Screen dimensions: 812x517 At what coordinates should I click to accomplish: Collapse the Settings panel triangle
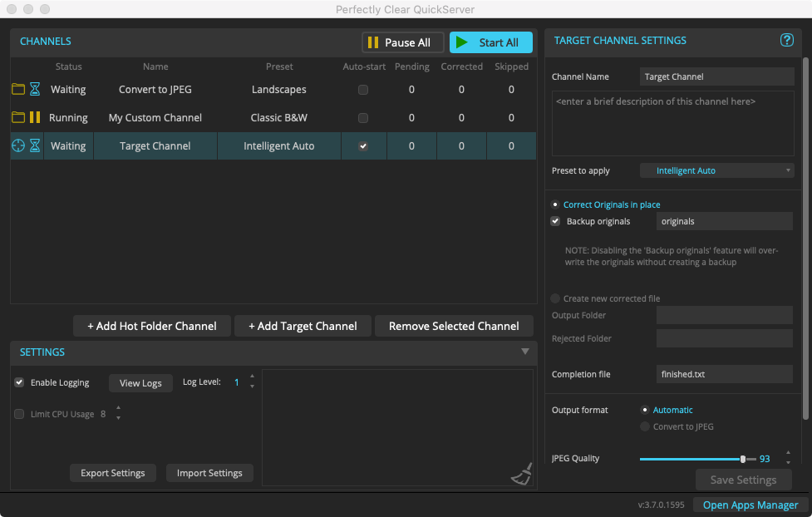point(525,352)
